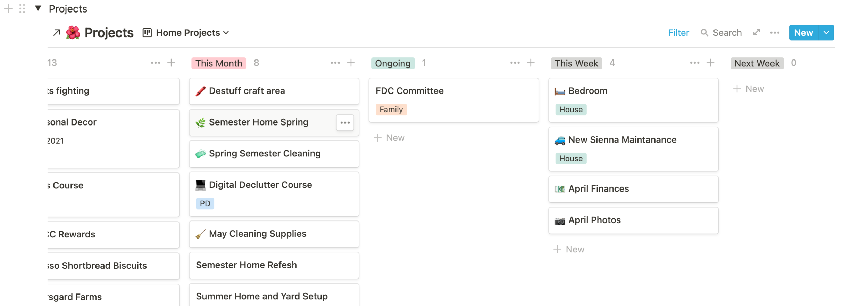This screenshot has height=306, width=868.
Task: Open Semester Home Spring card's ellipsis menu
Action: click(x=345, y=123)
